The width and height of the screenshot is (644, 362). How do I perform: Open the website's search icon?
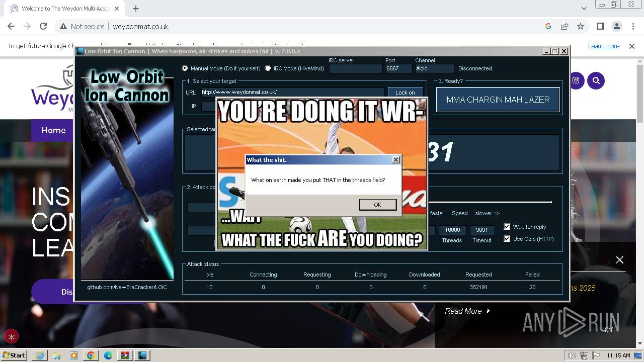(x=596, y=80)
